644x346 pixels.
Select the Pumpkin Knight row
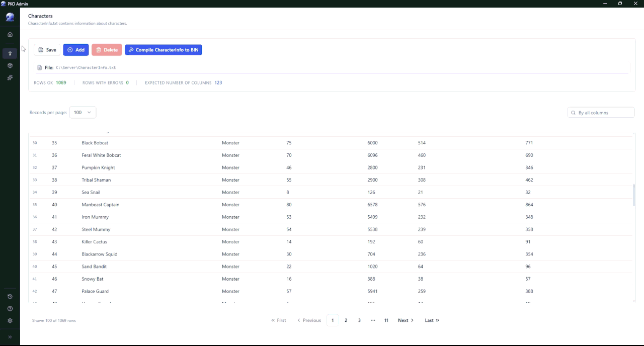pyautogui.click(x=331, y=167)
